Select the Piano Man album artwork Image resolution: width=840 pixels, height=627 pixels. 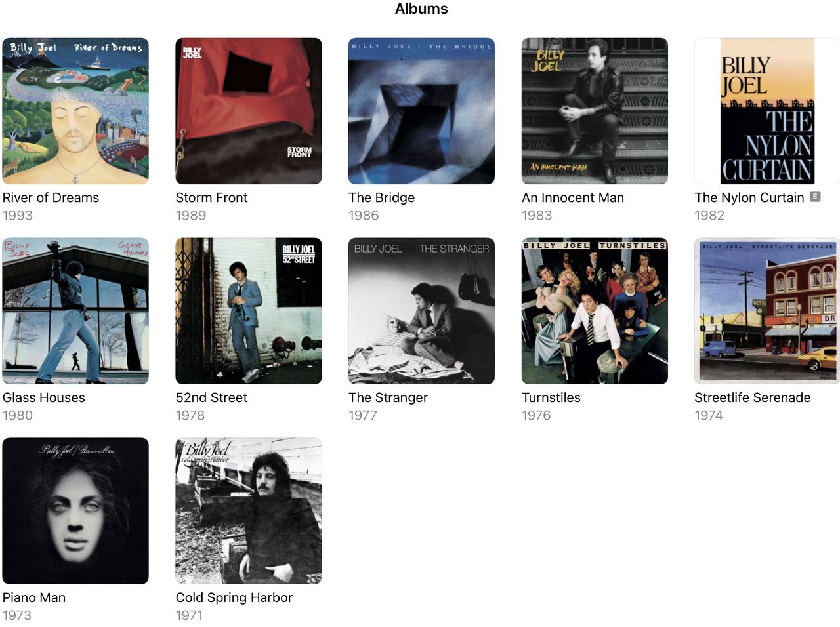[x=75, y=511]
